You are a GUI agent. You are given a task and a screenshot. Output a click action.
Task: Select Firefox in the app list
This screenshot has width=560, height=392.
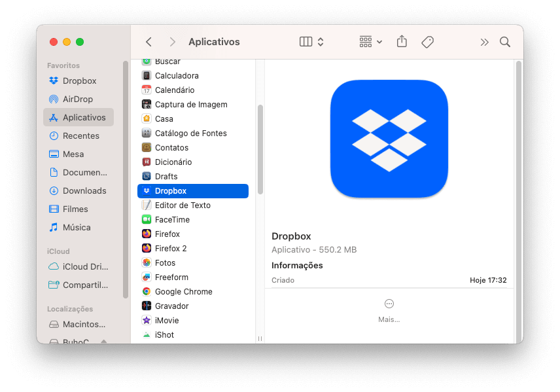pyautogui.click(x=193, y=234)
